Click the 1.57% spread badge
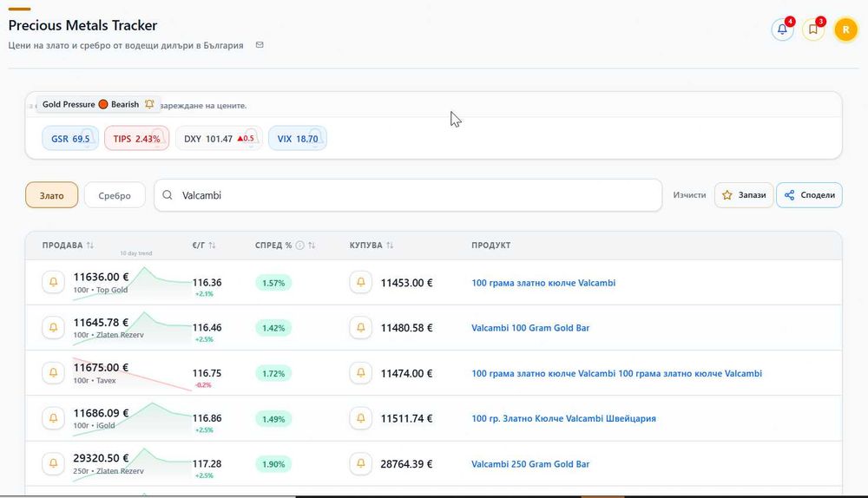The image size is (868, 498). 273,283
